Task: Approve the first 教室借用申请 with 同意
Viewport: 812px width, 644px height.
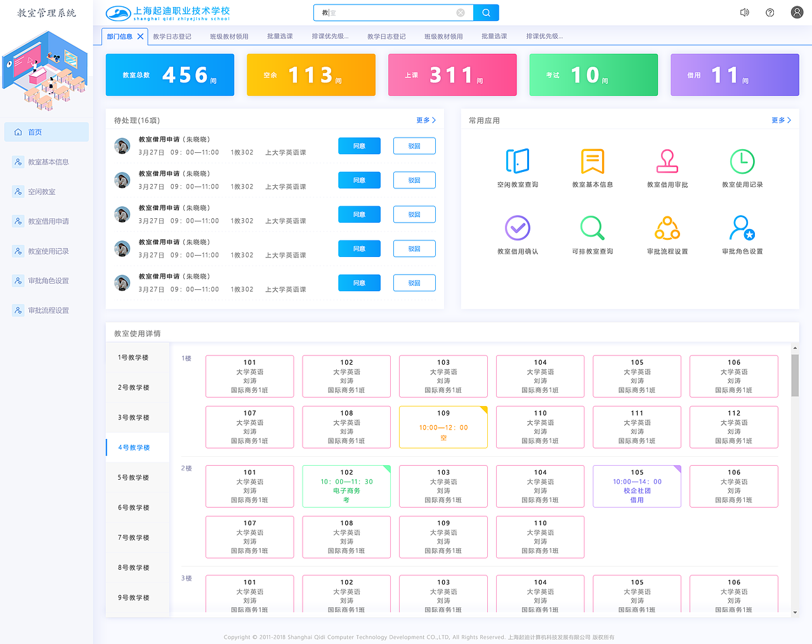Action: click(x=359, y=145)
